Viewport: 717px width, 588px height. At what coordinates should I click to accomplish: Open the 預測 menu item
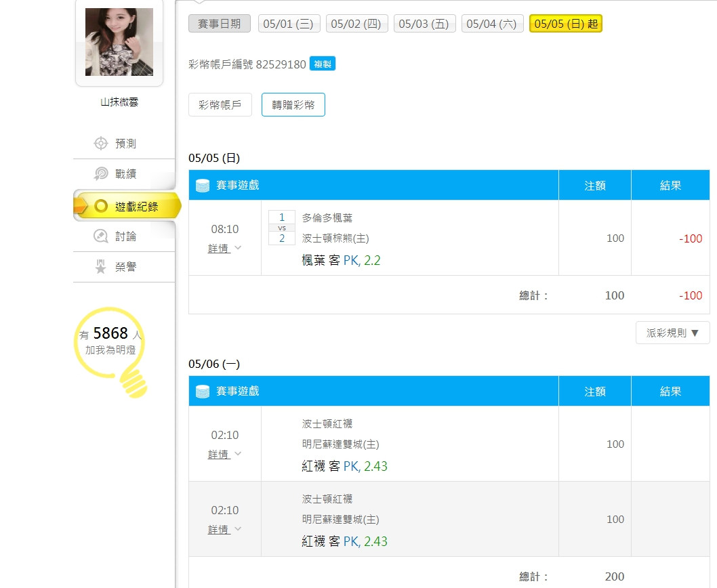[x=124, y=144]
